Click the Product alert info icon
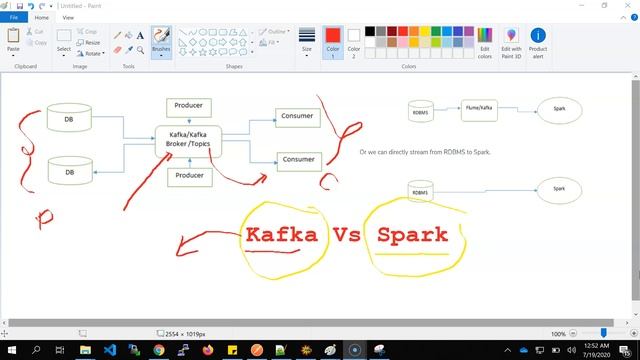The height and width of the screenshot is (360, 640). [x=538, y=36]
